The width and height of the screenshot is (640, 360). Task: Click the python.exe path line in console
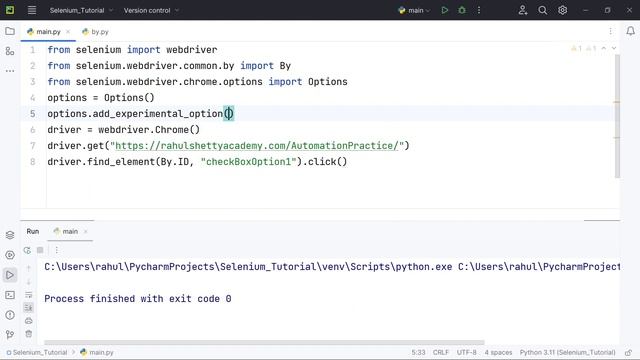coord(332,267)
